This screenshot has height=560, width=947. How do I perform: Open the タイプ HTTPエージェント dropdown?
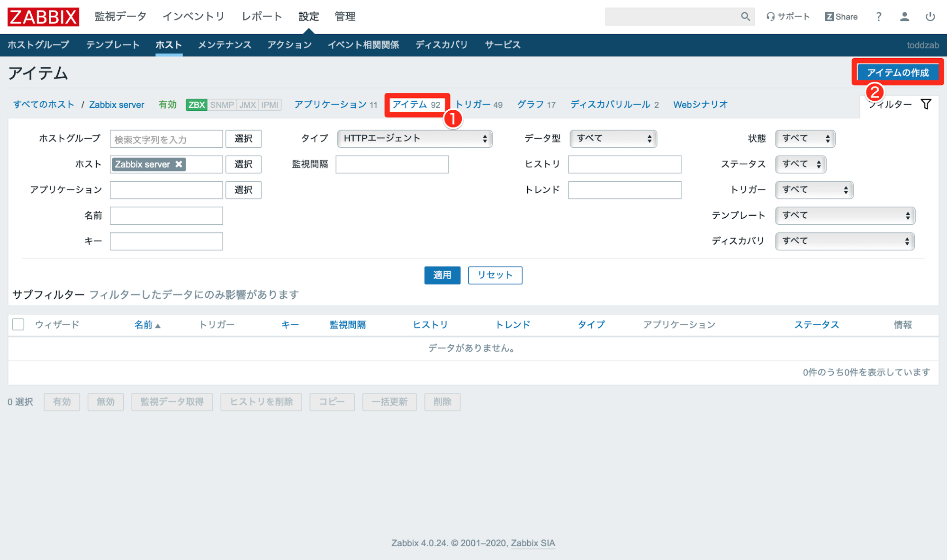[415, 139]
